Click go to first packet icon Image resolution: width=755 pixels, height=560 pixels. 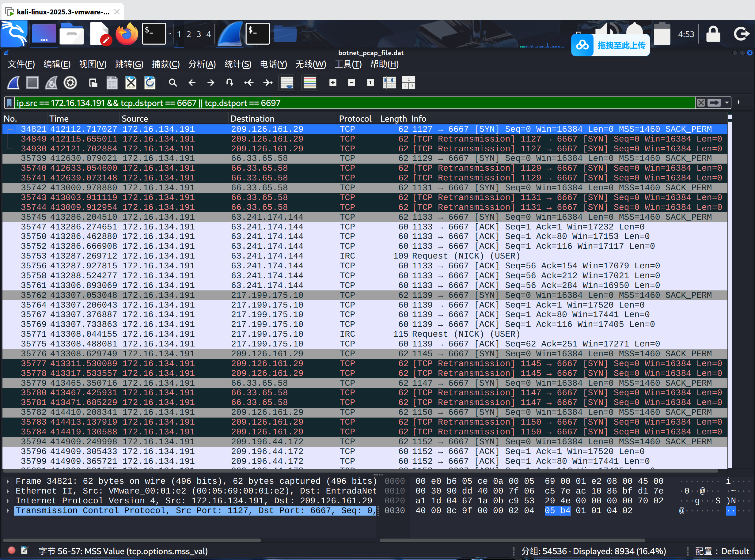point(249,83)
